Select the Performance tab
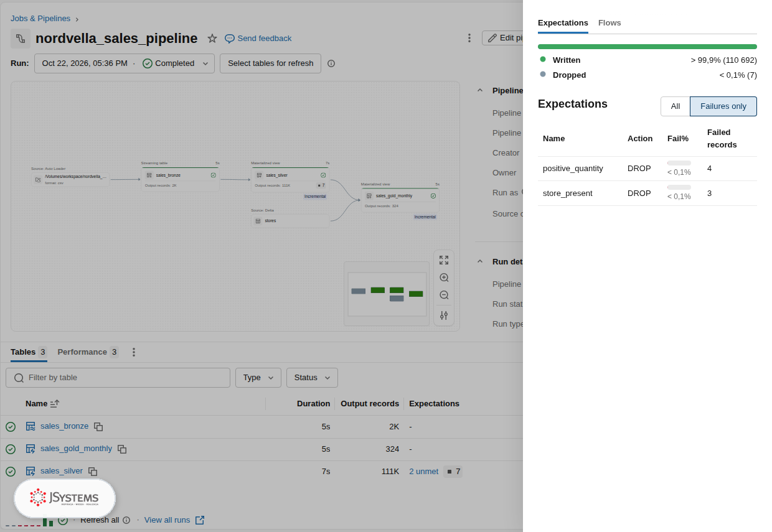This screenshot has width=772, height=532. click(88, 352)
